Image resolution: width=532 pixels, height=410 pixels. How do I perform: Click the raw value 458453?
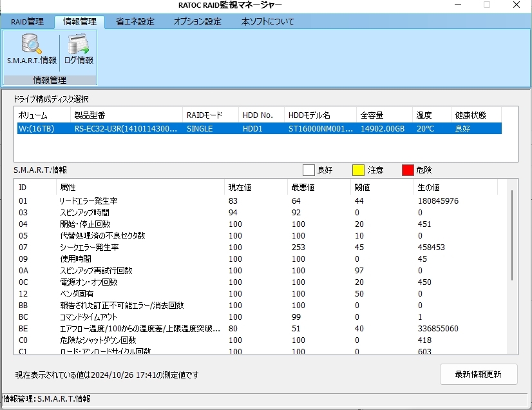tap(432, 248)
